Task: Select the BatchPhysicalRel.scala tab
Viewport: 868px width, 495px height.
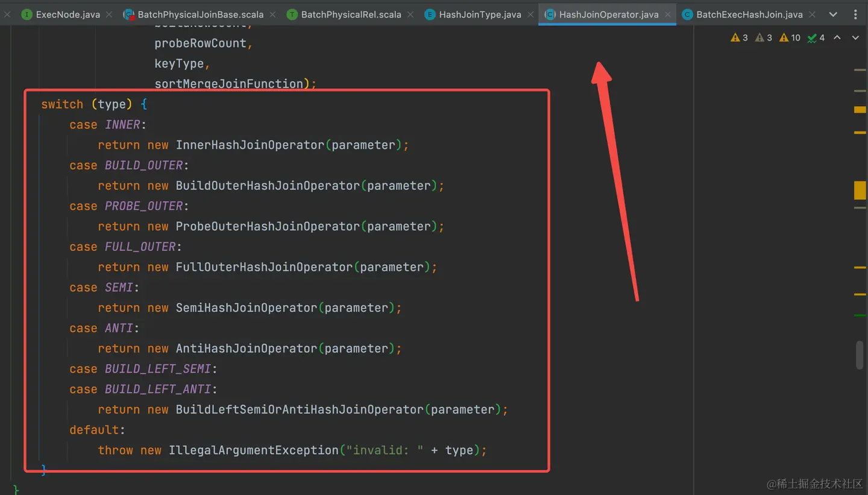Action: (x=351, y=14)
